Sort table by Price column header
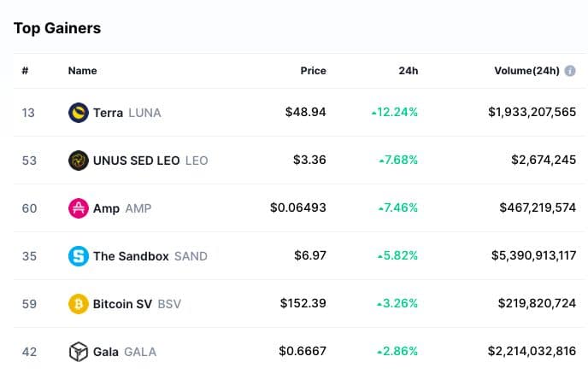The height and width of the screenshot is (374, 588). [x=313, y=71]
